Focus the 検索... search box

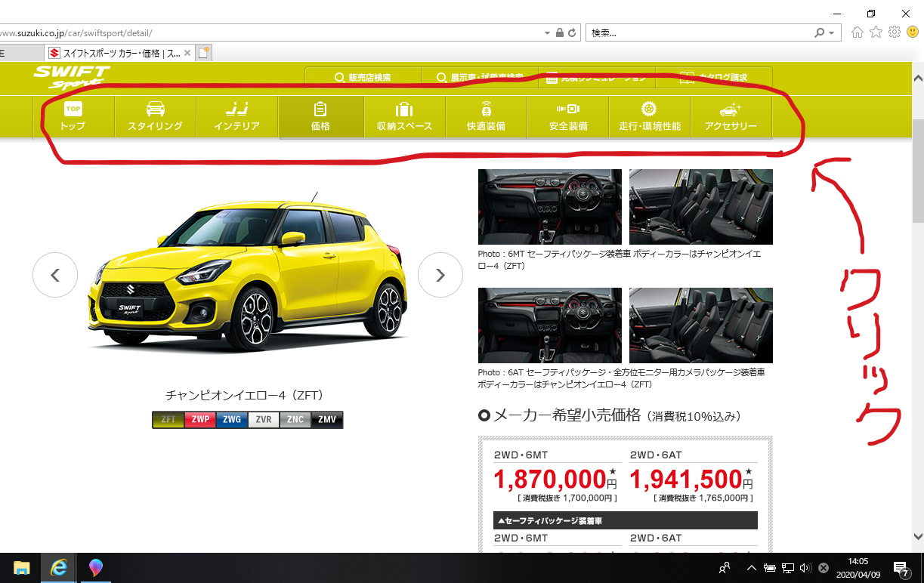(700, 33)
